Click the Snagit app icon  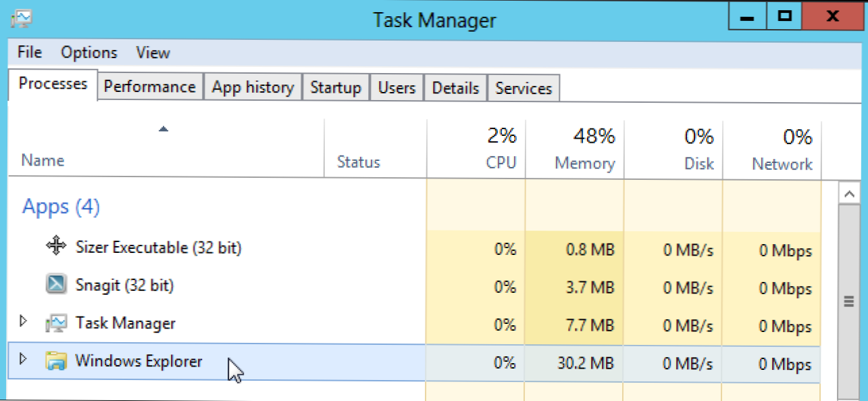(56, 285)
